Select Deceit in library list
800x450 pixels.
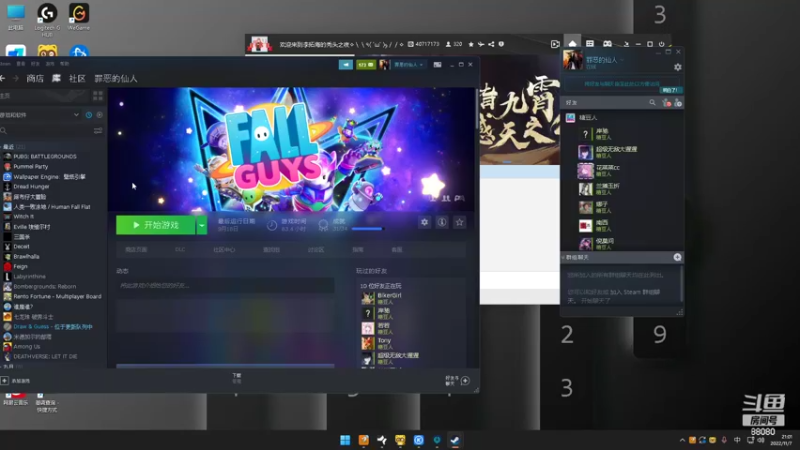(21, 246)
